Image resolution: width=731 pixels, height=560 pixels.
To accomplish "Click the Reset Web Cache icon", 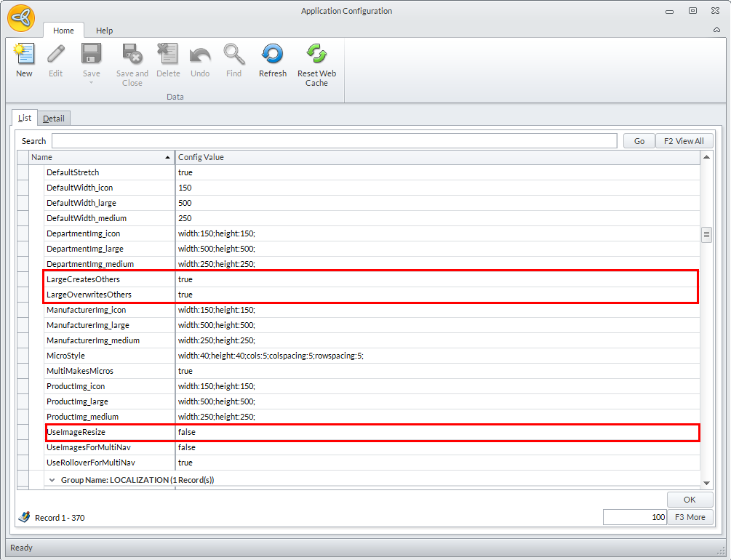I will tap(316, 55).
